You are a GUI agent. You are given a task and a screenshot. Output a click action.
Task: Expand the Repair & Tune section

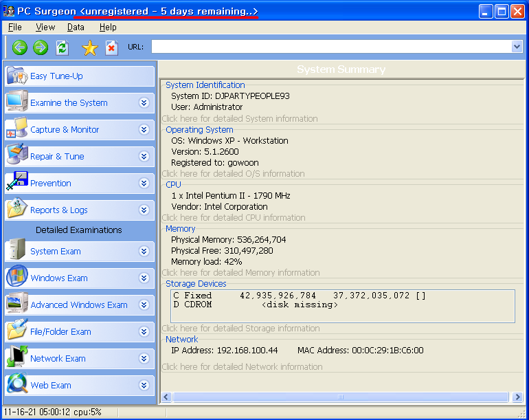(144, 156)
